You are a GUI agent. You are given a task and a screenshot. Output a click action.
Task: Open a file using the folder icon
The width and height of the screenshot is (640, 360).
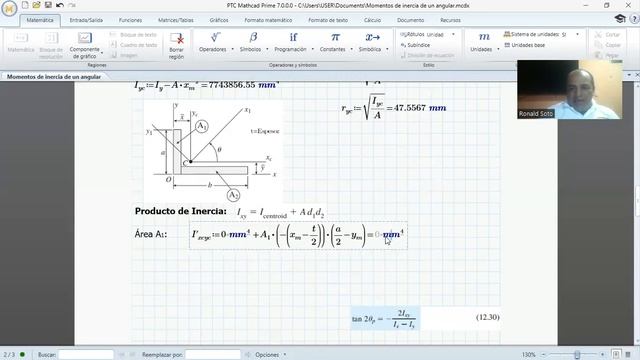(36, 5)
